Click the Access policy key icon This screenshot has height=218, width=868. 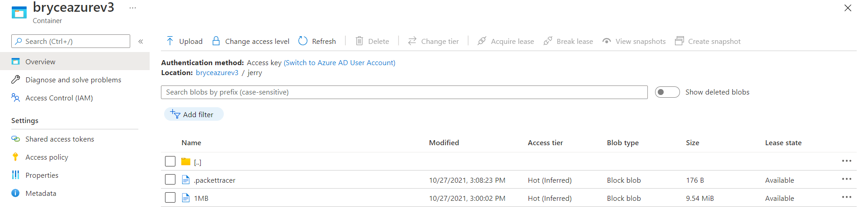[15, 157]
